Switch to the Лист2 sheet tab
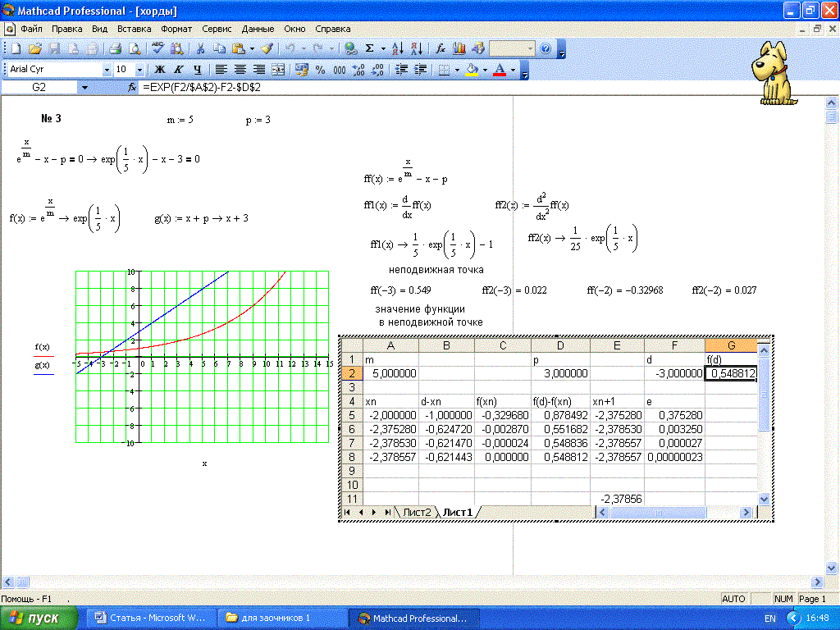 point(416,512)
